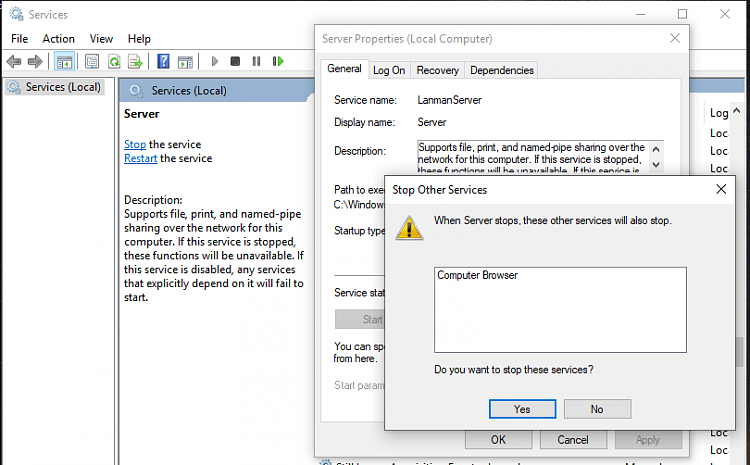The height and width of the screenshot is (465, 750).
Task: Click OK in Server Properties
Action: pyautogui.click(x=498, y=440)
